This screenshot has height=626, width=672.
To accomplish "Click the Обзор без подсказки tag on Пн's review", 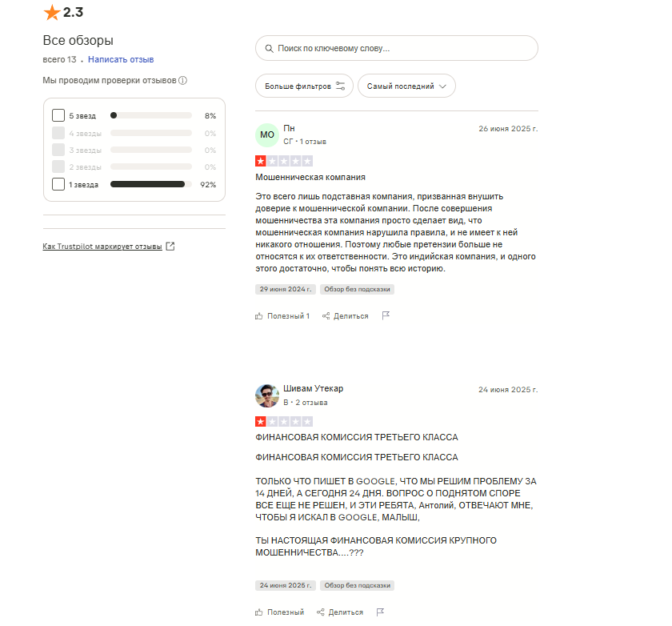I will (x=357, y=289).
